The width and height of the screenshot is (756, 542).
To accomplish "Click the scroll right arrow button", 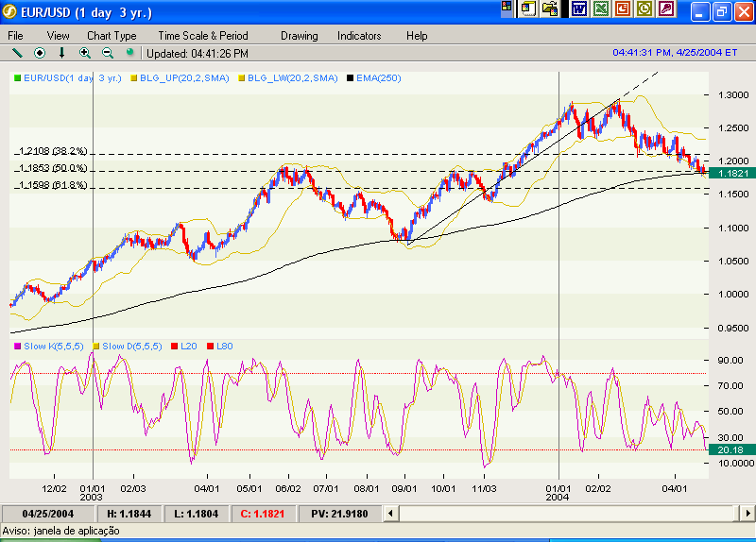I will 747,514.
